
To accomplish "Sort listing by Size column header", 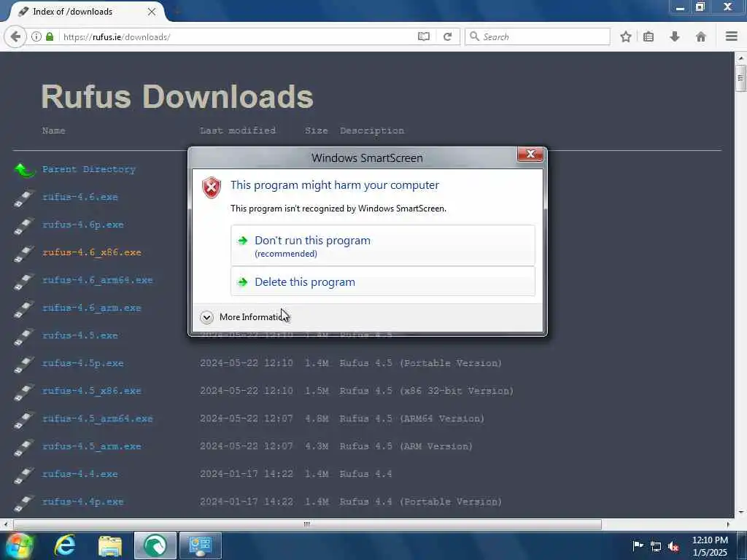I will point(317,131).
